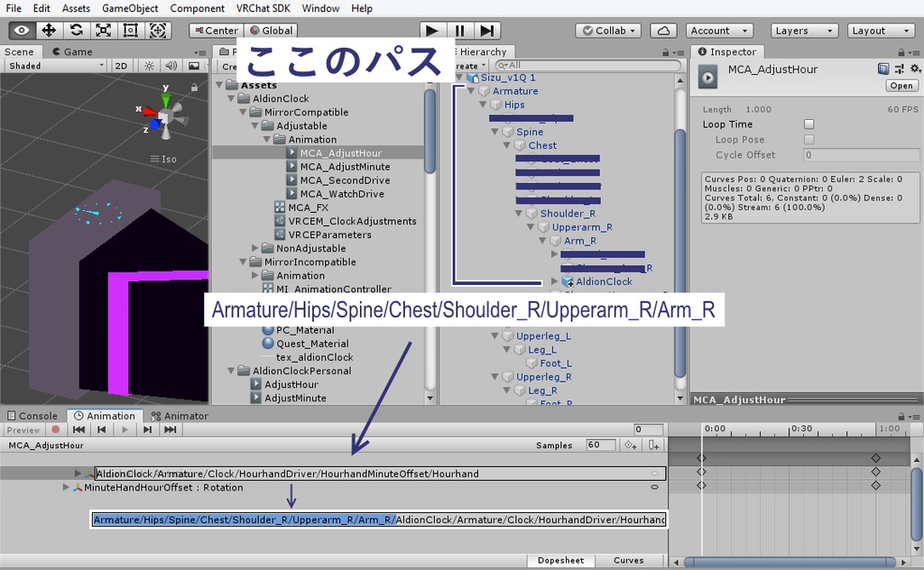
Task: Toggle Global rotation mode button
Action: tap(271, 31)
